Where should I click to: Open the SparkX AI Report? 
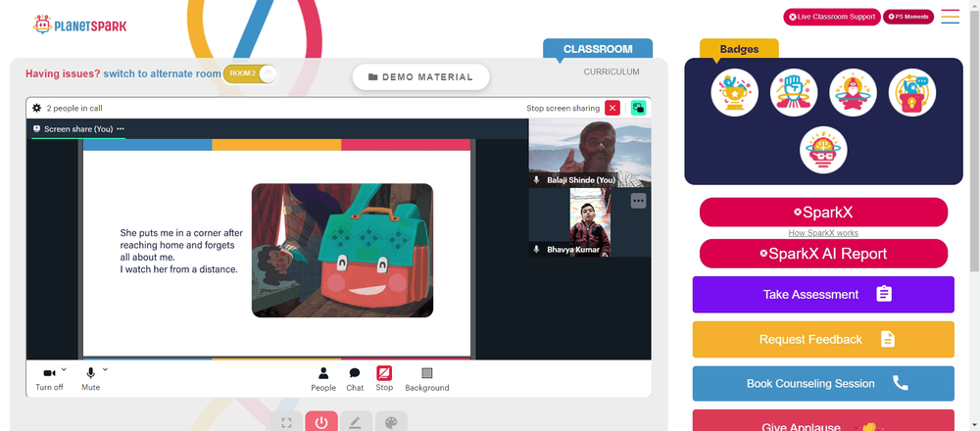tap(823, 254)
